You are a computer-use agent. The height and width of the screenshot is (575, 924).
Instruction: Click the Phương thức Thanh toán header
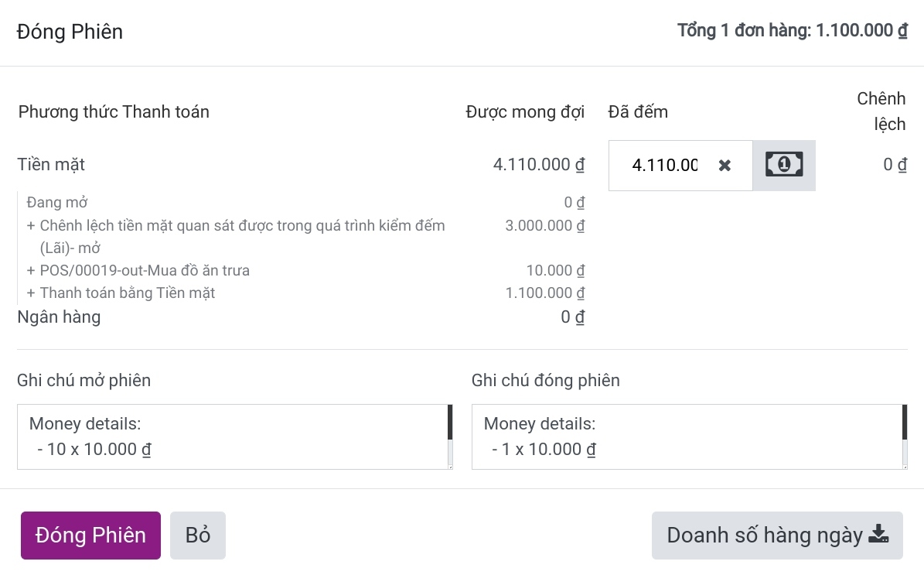(x=114, y=112)
